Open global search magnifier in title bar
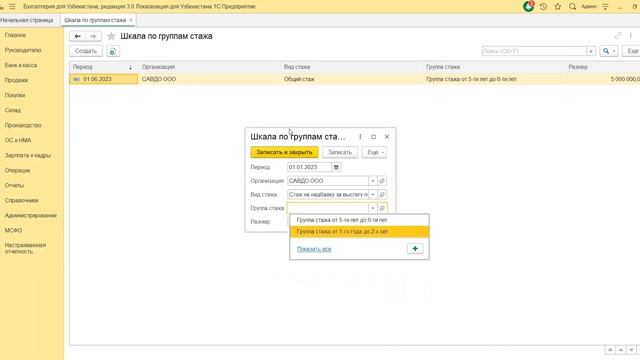This screenshot has width=640, height=360. point(573,7)
